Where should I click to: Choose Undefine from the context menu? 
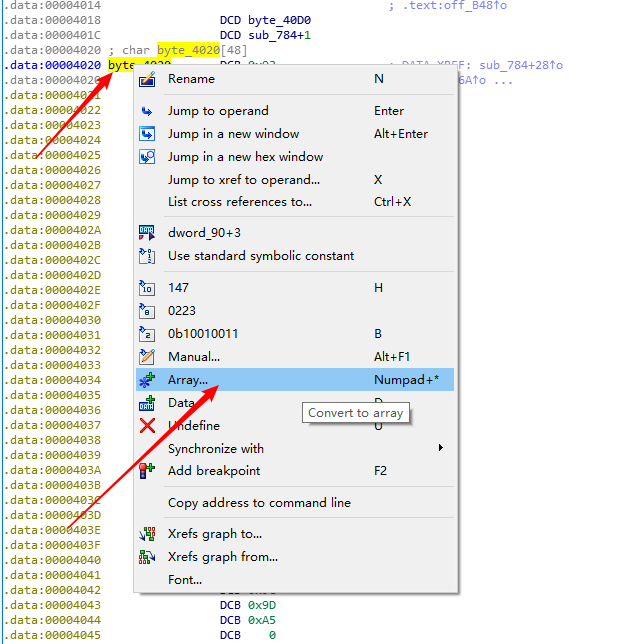pos(295,426)
